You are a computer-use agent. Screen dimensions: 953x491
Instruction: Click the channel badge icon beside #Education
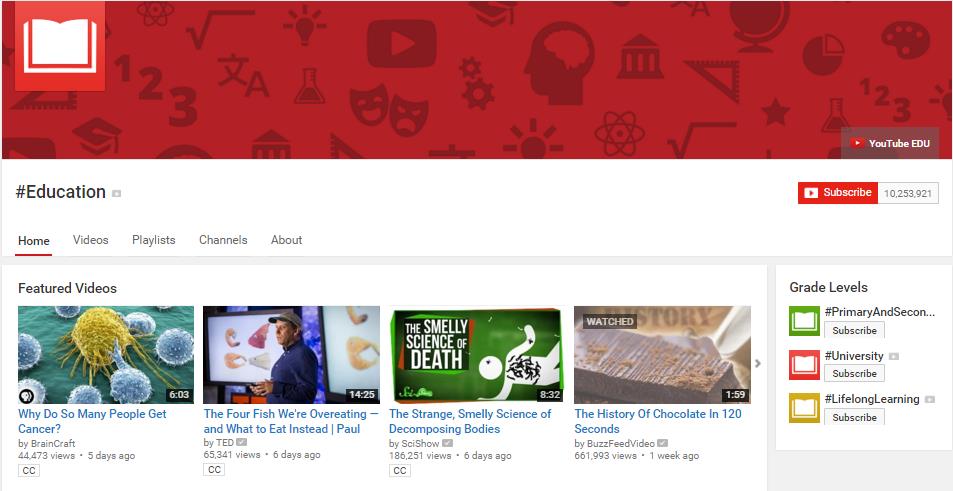(116, 193)
